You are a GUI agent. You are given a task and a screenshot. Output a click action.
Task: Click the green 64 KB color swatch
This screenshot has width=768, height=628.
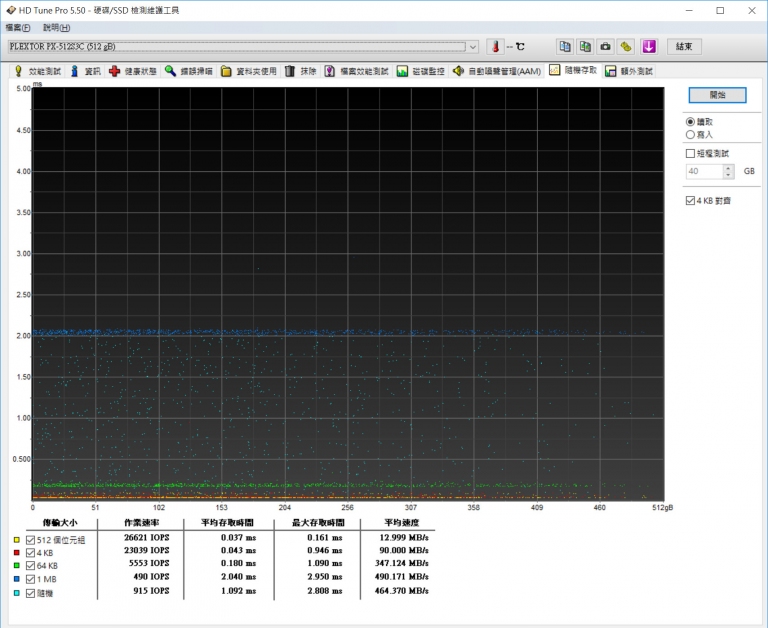16,566
